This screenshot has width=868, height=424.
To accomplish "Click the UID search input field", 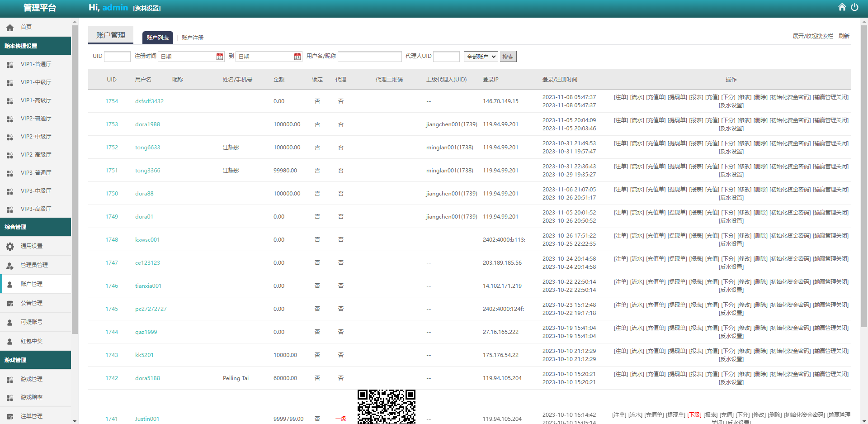I will click(x=117, y=57).
